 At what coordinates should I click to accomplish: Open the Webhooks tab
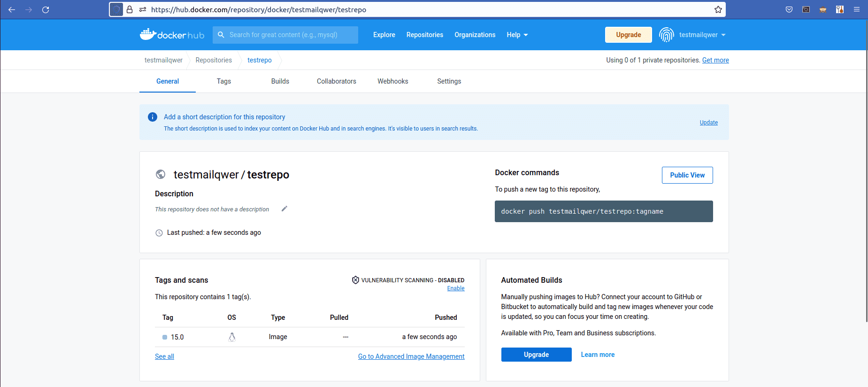click(393, 81)
